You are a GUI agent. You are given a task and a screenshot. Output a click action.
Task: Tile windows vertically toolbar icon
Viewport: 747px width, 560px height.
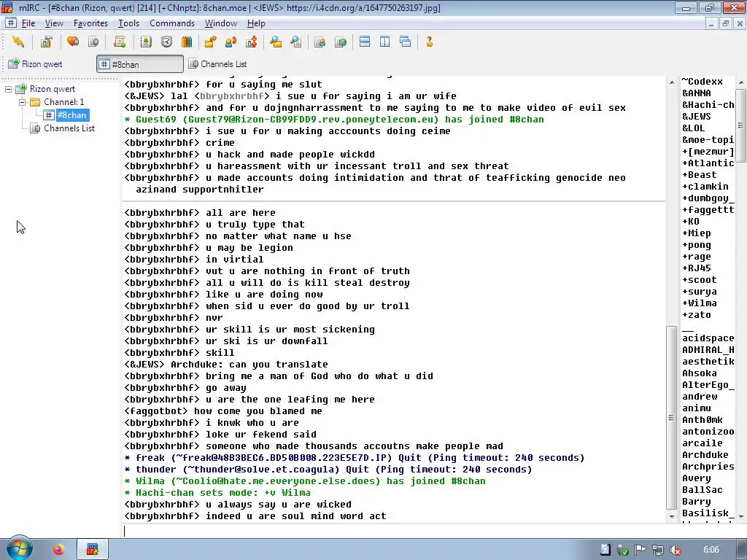[x=385, y=42]
